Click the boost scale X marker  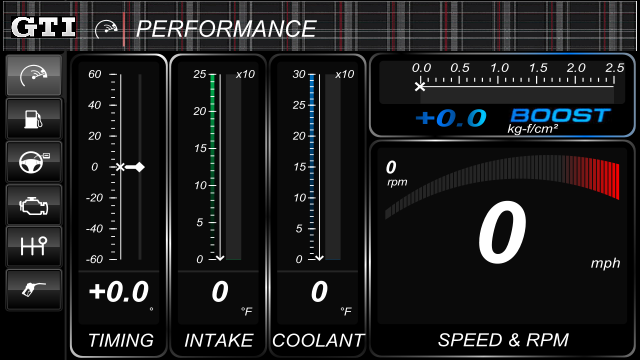pyautogui.click(x=420, y=86)
